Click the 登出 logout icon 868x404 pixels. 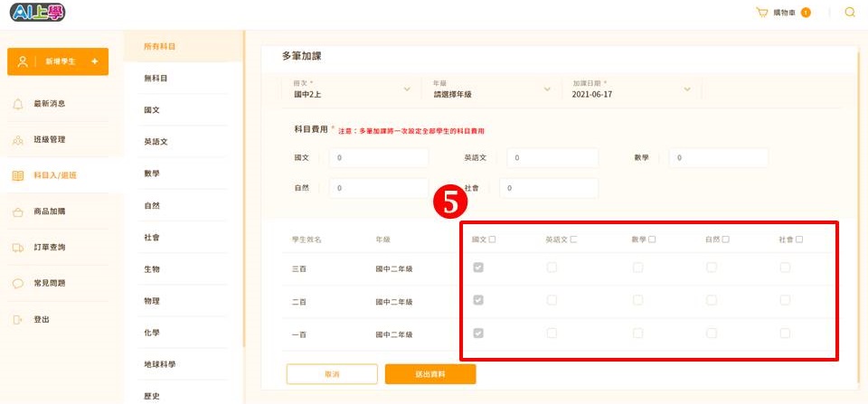click(x=18, y=319)
